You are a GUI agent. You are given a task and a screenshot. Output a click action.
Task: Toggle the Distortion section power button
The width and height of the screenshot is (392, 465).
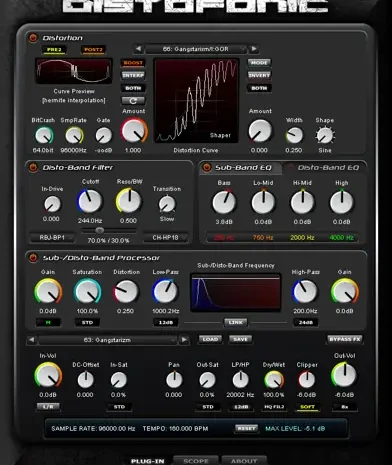[33, 38]
